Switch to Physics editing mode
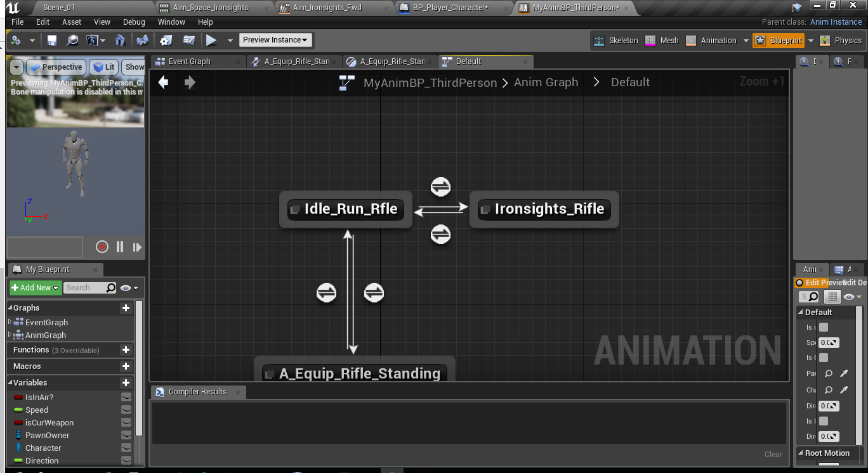 [841, 41]
